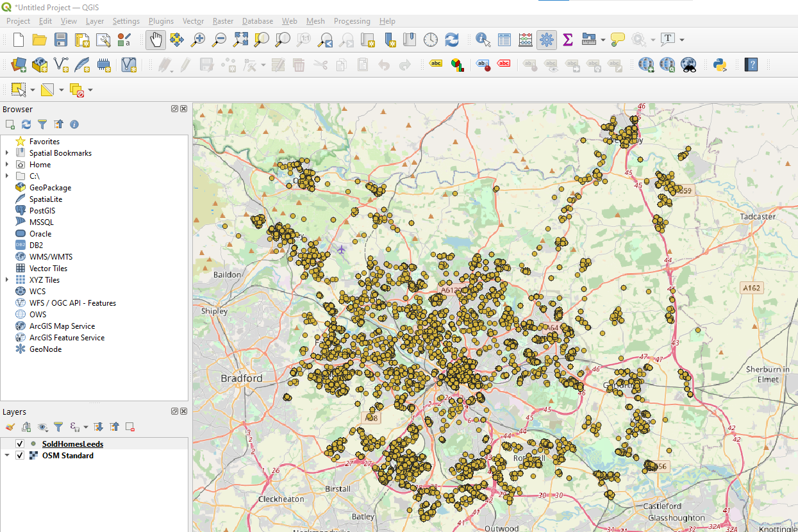This screenshot has width=798, height=532.
Task: Select the Pan Map hand tool
Action: (156, 40)
